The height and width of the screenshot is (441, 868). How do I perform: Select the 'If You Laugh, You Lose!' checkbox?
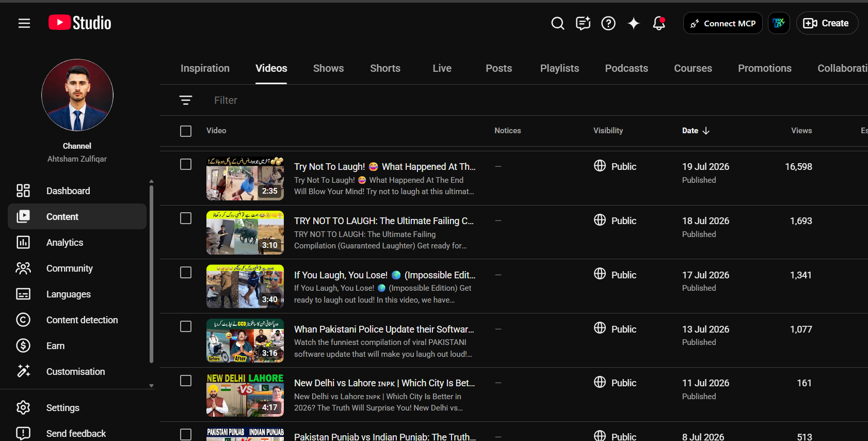tap(186, 273)
